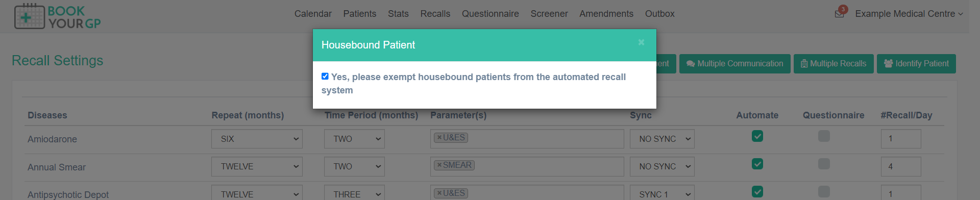
Task: Go to the Recalls menu item
Action: [435, 14]
